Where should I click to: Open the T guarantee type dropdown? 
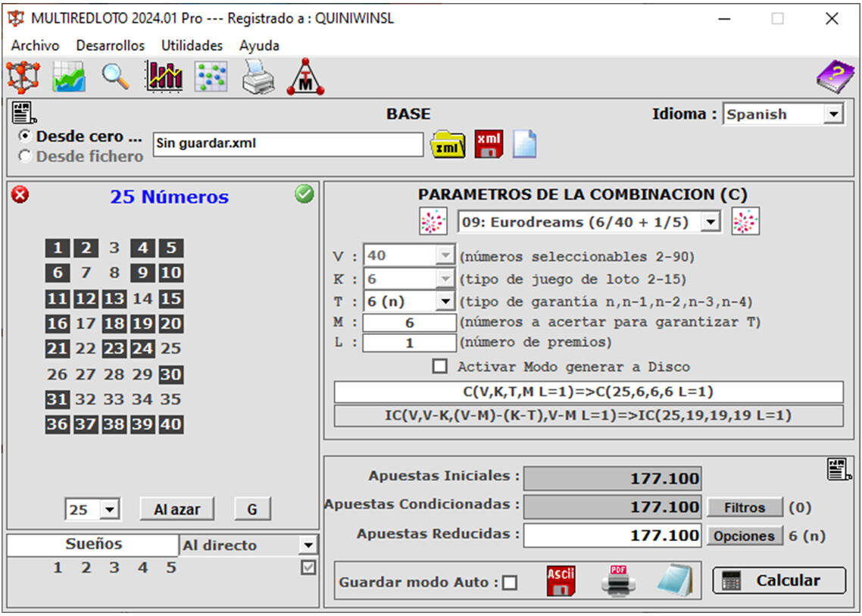445,302
